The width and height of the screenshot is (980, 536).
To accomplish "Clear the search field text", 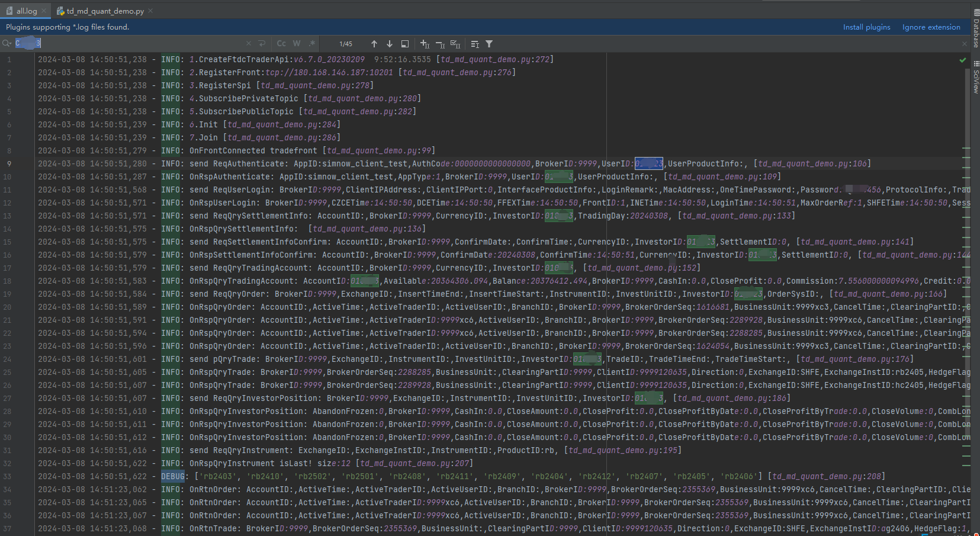I will pos(249,43).
